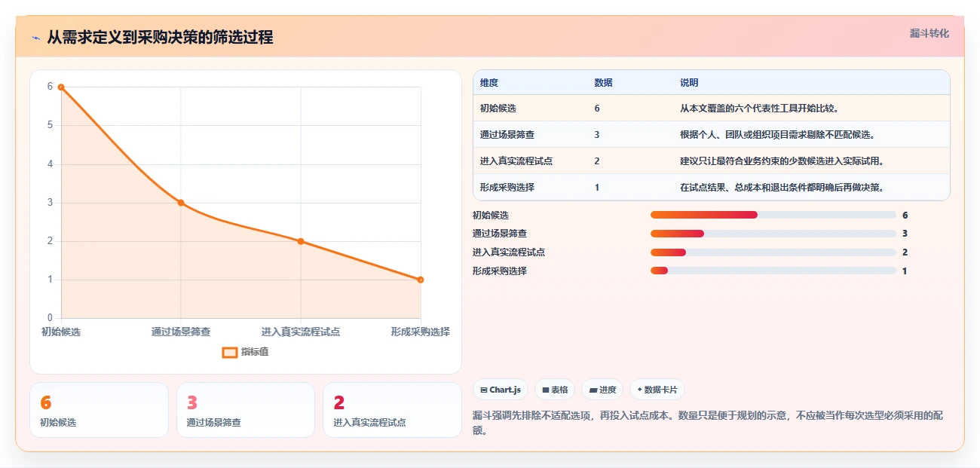980x468 pixels.
Task: Click the 数据 column header
Action: [603, 83]
